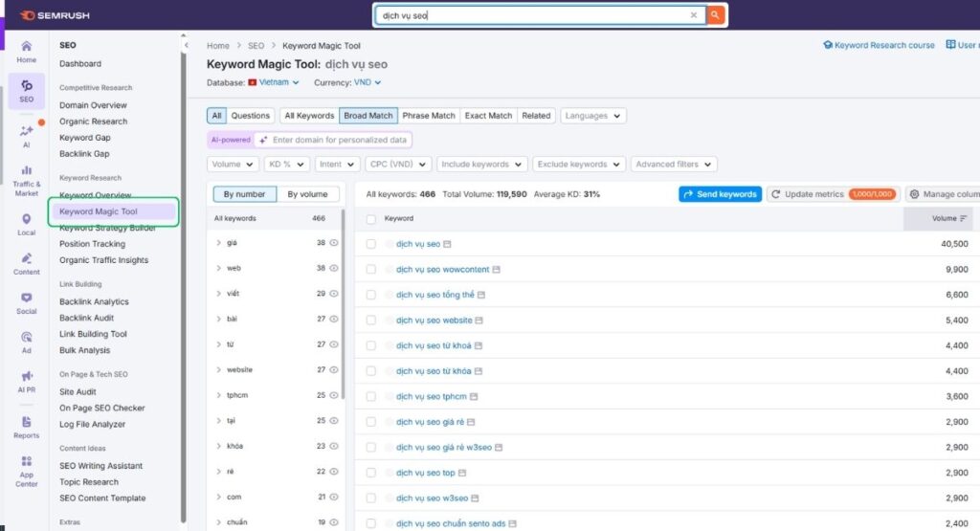
Task: Select the Exact Match tab
Action: tap(488, 116)
